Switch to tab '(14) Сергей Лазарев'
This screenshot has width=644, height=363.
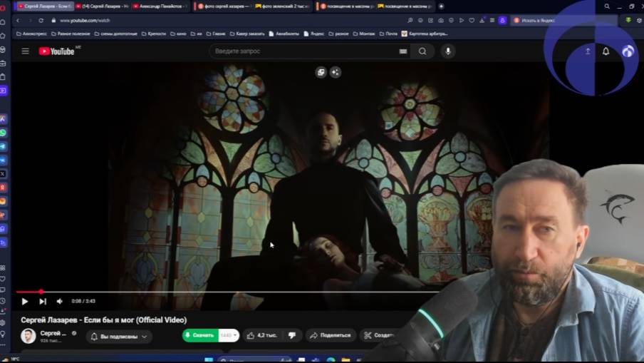pyautogui.click(x=103, y=6)
